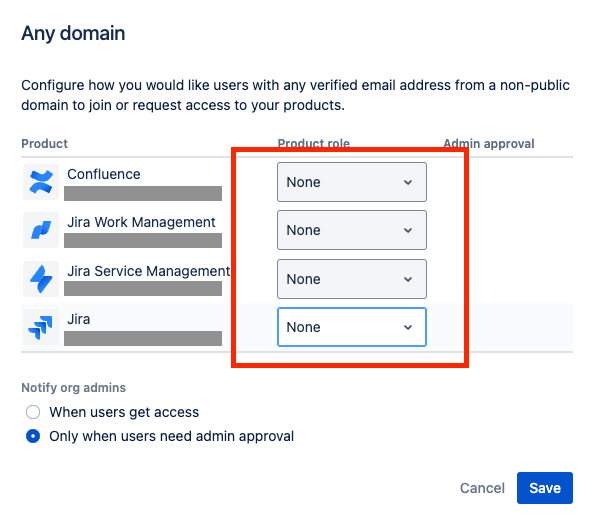595x527 pixels.
Task: Click the Admin approval column header
Action: pos(489,143)
